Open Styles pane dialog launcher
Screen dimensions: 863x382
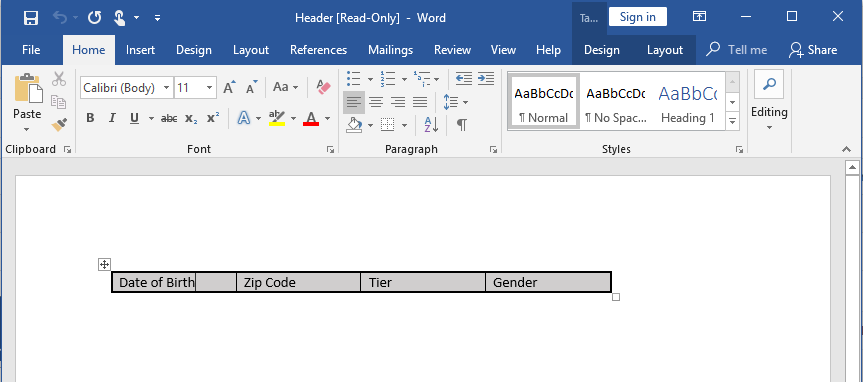[740, 149]
